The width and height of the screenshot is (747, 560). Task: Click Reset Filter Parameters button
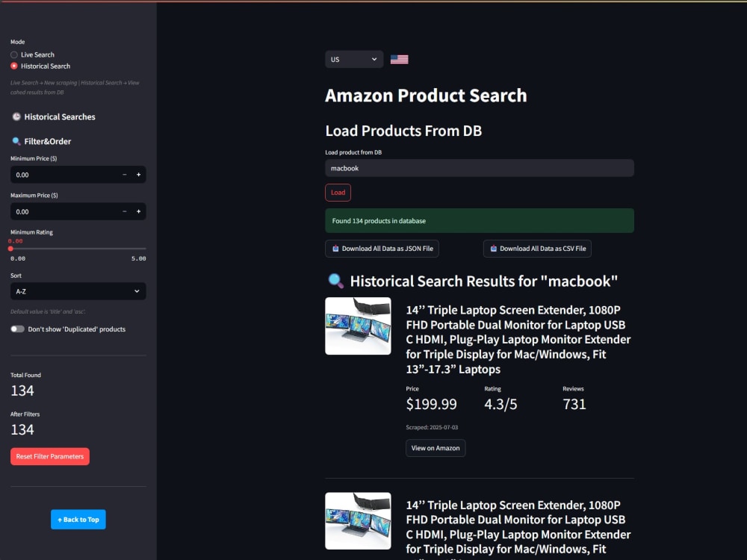(50, 456)
